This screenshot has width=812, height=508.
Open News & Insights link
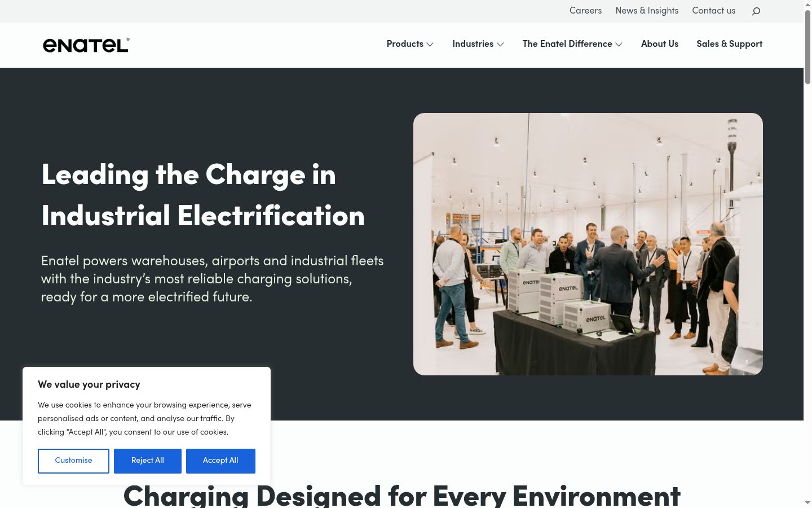click(x=647, y=11)
